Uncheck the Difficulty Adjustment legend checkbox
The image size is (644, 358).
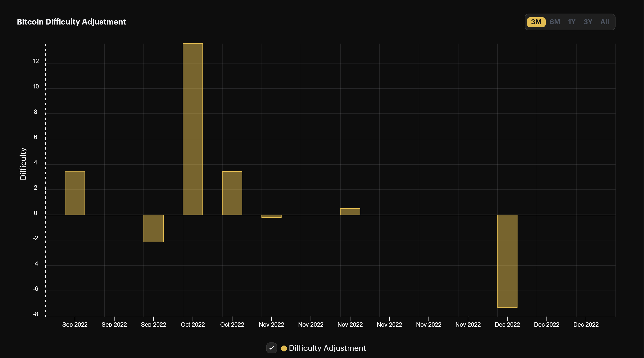(271, 348)
